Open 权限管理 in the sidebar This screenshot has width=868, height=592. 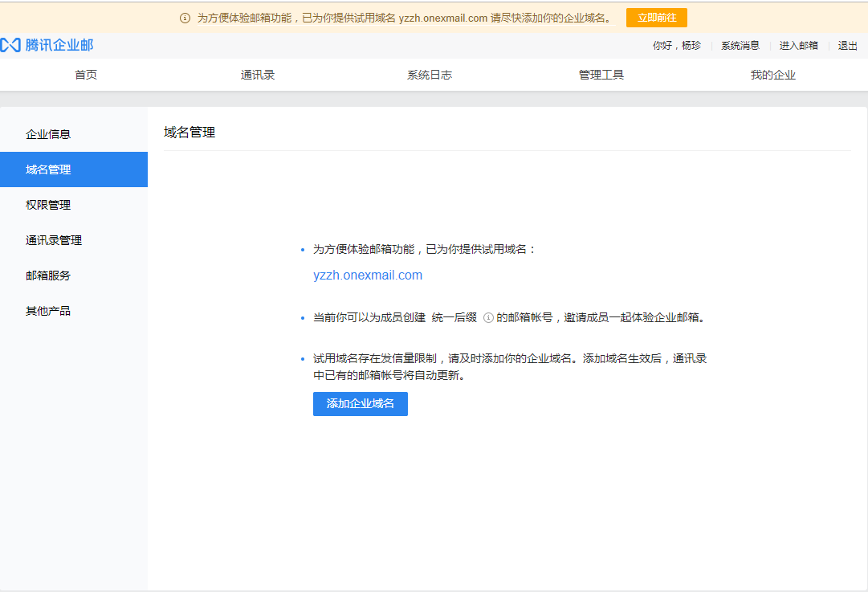[74, 205]
